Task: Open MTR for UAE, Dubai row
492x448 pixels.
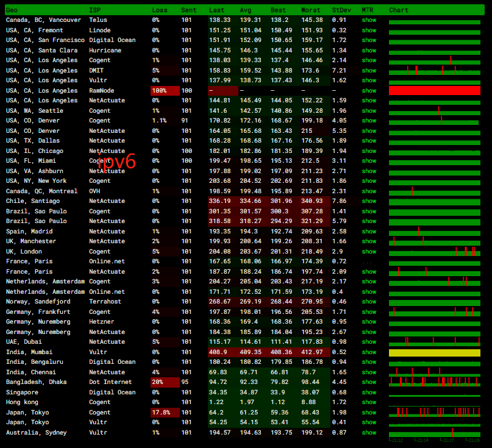Action: [x=369, y=342]
